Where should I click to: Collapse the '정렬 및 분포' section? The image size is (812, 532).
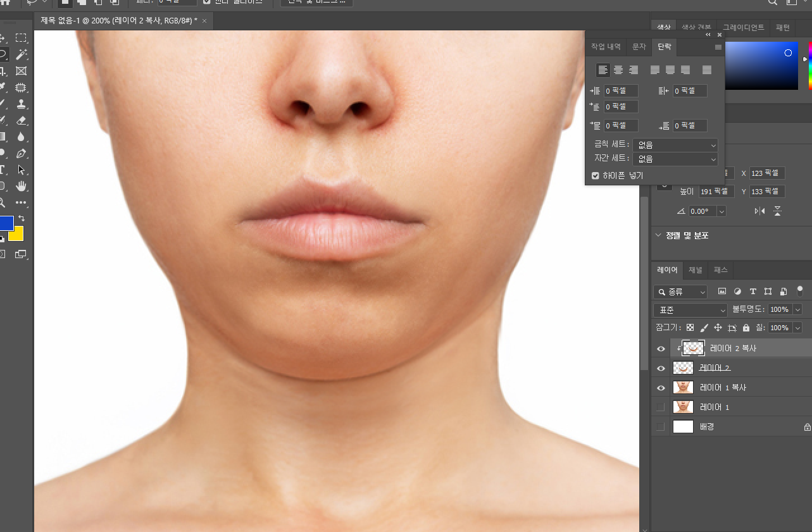pyautogui.click(x=658, y=235)
